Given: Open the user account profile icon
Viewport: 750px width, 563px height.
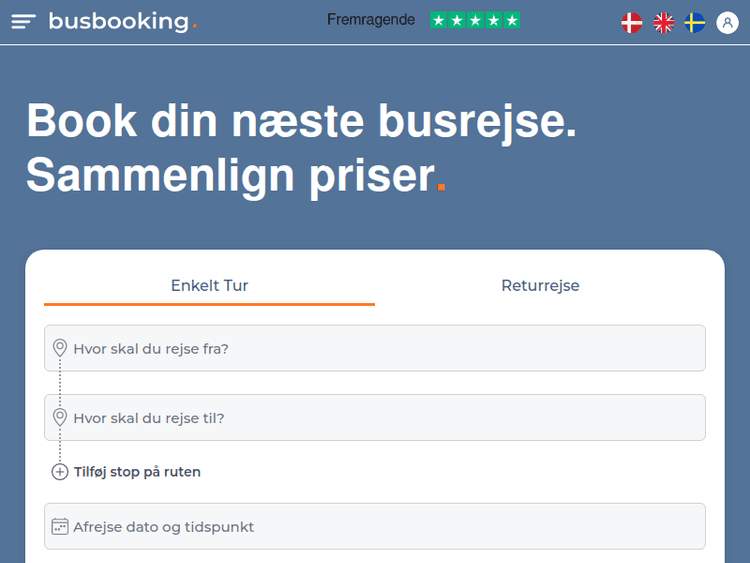Looking at the screenshot, I should (x=727, y=22).
